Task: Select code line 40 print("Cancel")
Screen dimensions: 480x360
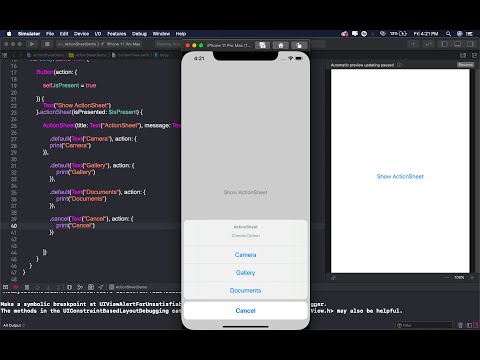Action: pyautogui.click(x=75, y=226)
